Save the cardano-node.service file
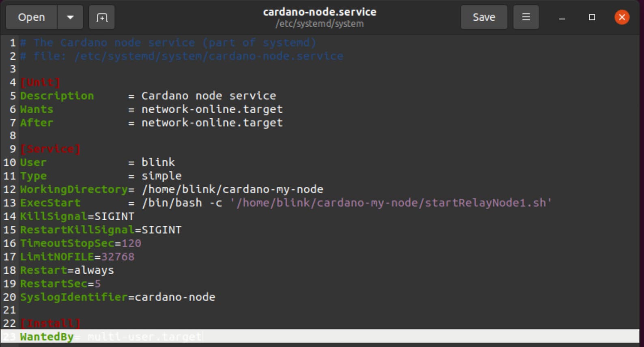644x347 pixels. click(x=484, y=17)
